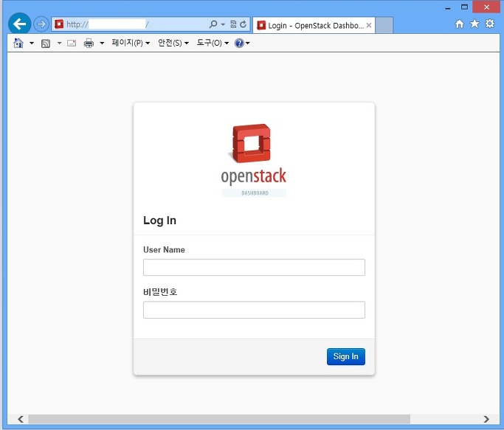Open the 안전(S) menu

tap(173, 43)
